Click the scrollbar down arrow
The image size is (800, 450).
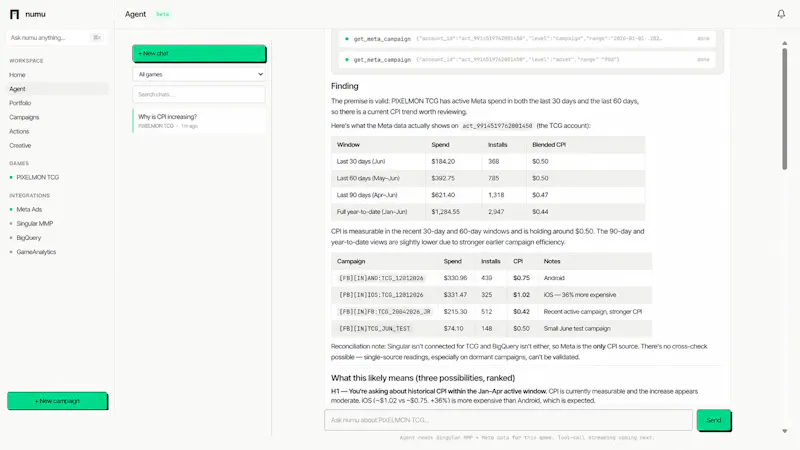[785, 431]
